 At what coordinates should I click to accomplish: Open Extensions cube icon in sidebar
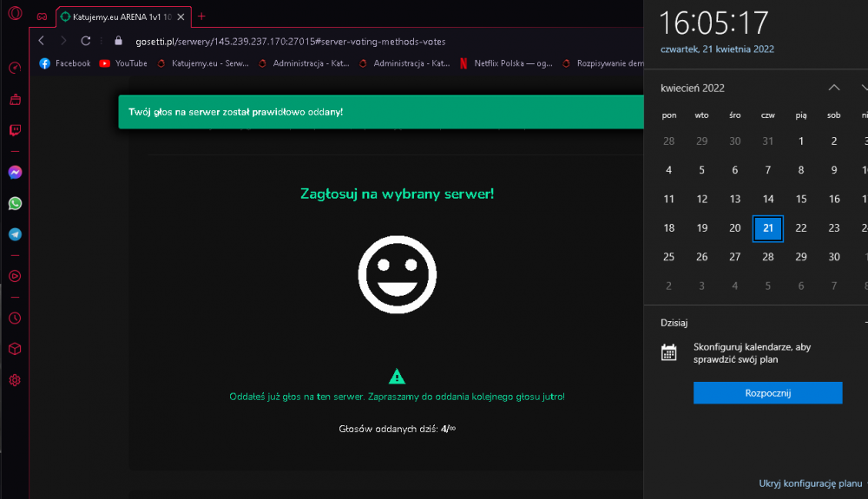[15, 349]
